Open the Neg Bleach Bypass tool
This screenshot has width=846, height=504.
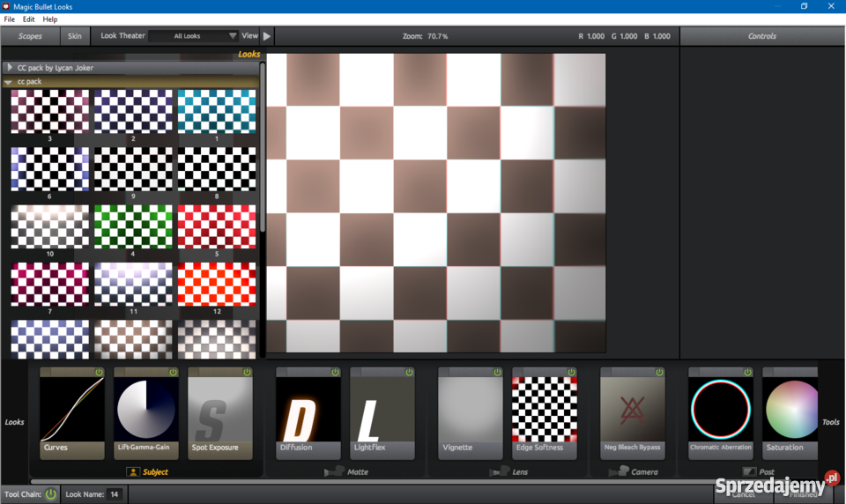[633, 411]
